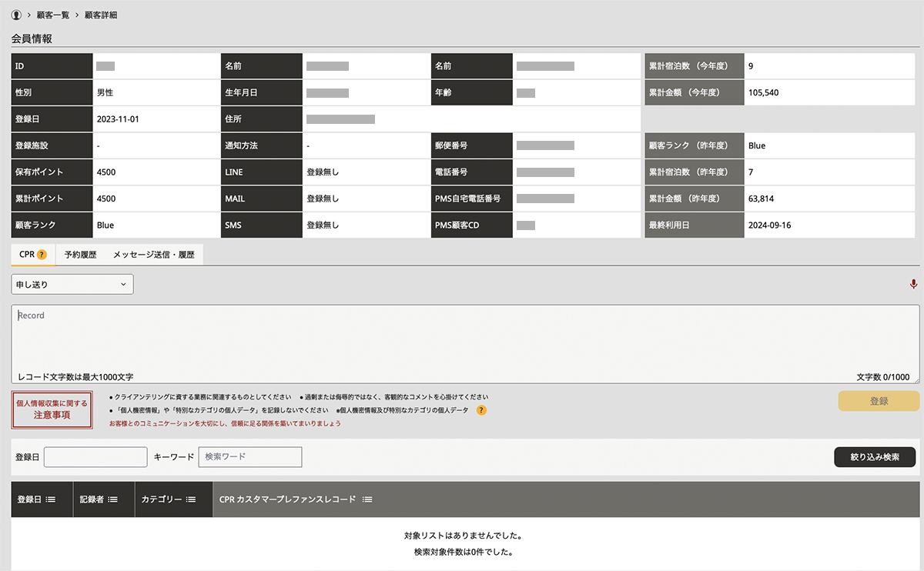This screenshot has width=924, height=571.
Task: Click the 登録日 date filter field
Action: tap(95, 457)
